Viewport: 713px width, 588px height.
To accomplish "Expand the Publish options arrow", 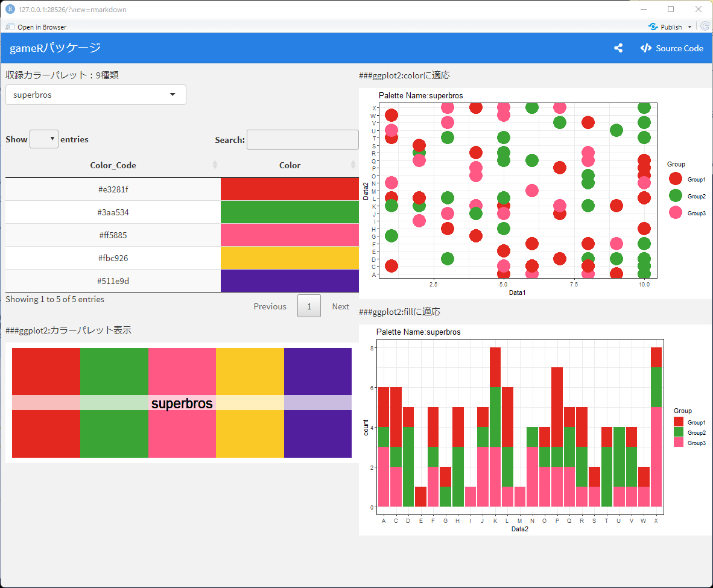I will click(689, 27).
